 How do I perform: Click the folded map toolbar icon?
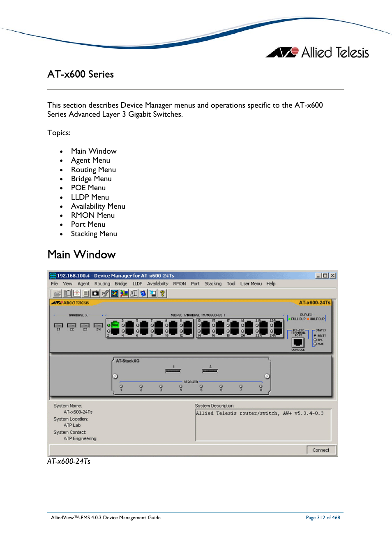pyautogui.click(x=134, y=293)
